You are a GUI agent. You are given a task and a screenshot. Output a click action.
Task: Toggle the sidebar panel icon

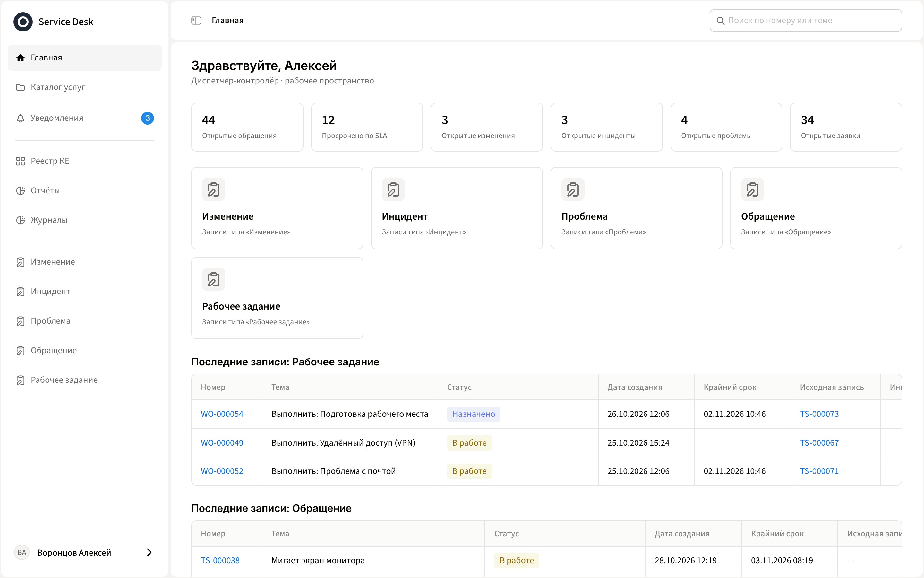(x=196, y=20)
